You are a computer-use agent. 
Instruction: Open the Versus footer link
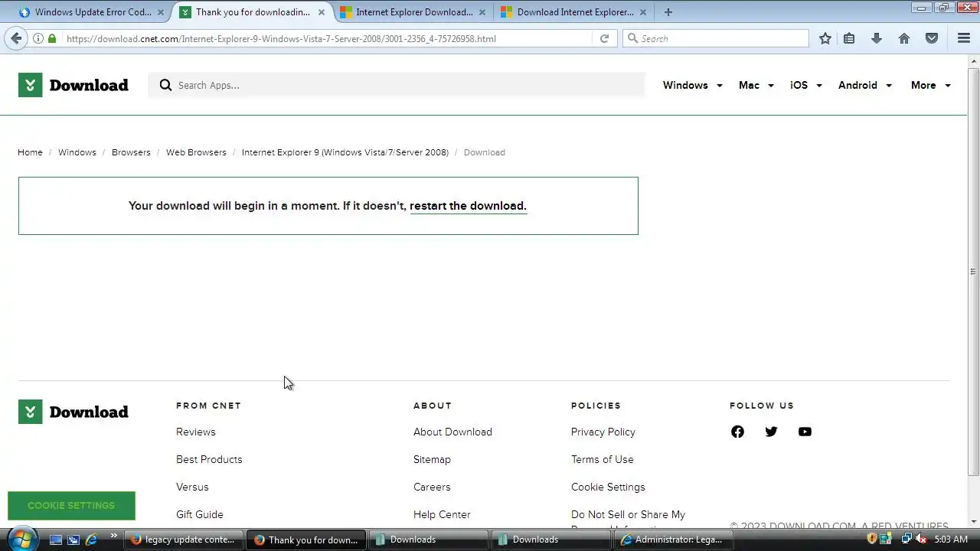[x=192, y=487]
